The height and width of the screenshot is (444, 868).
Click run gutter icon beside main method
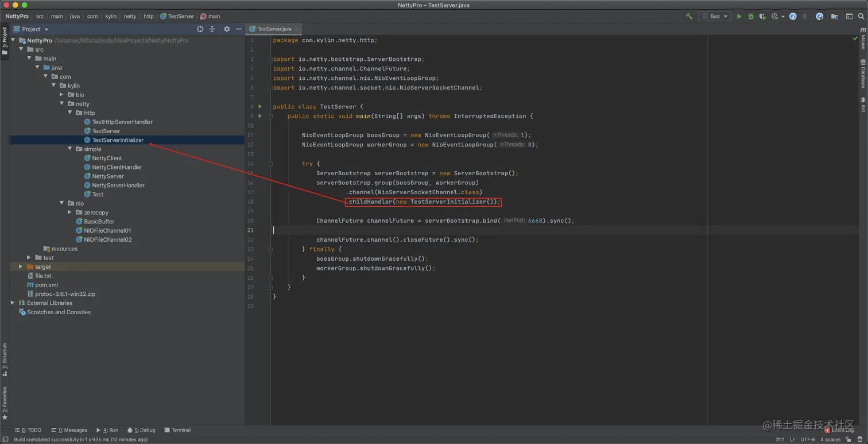coord(260,116)
